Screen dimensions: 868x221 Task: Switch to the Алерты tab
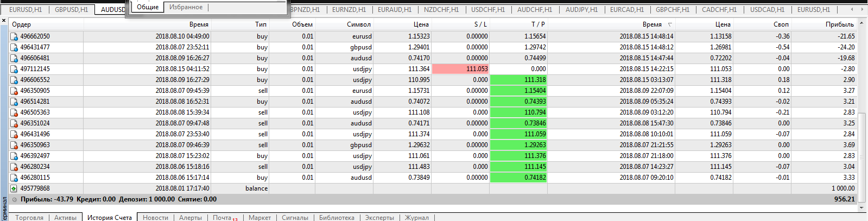point(191,217)
